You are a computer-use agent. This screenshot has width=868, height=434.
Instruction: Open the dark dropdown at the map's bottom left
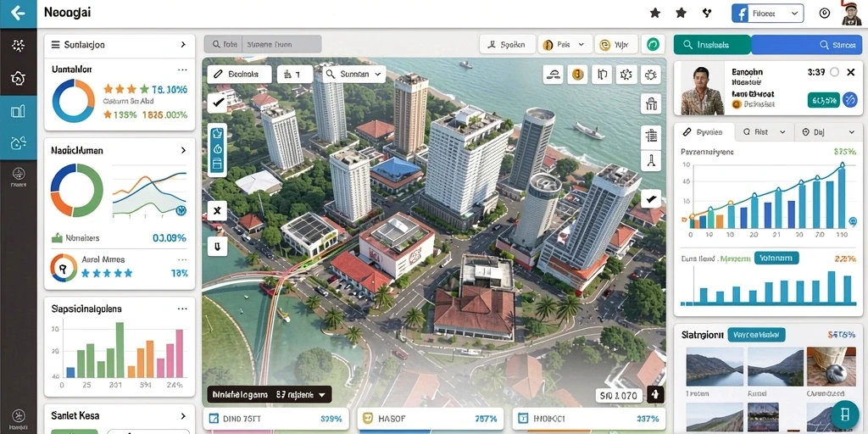tap(269, 395)
